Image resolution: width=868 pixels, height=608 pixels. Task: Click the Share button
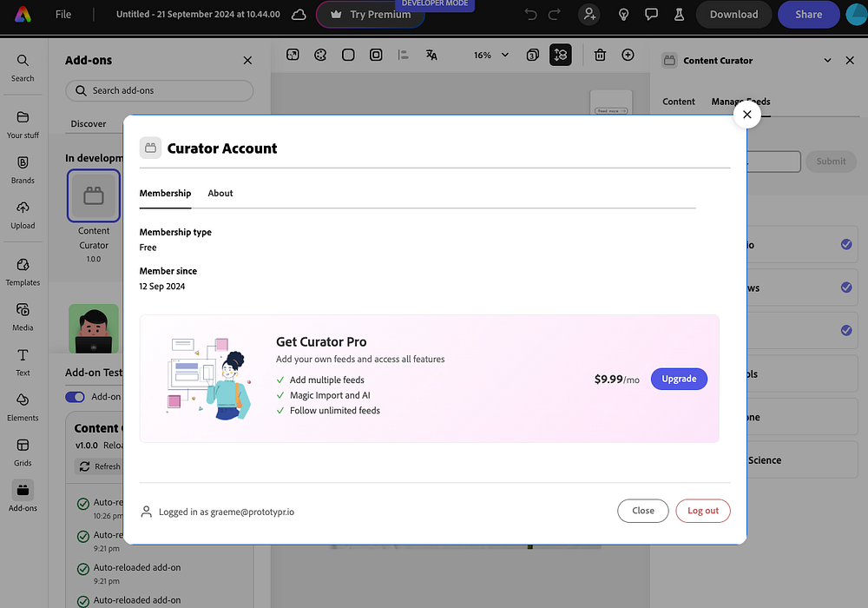coord(809,15)
